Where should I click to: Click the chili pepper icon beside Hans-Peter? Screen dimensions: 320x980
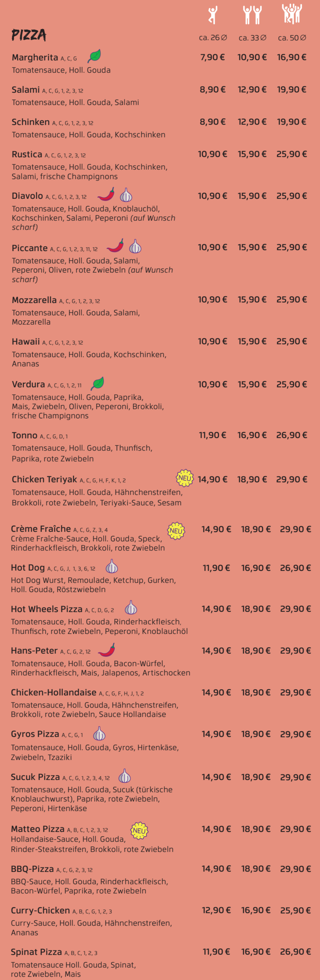[x=107, y=650]
